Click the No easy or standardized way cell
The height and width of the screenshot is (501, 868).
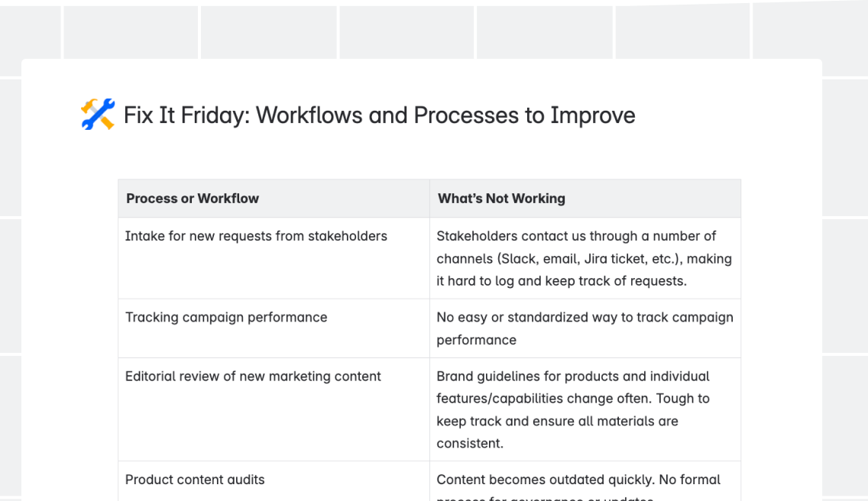point(585,328)
